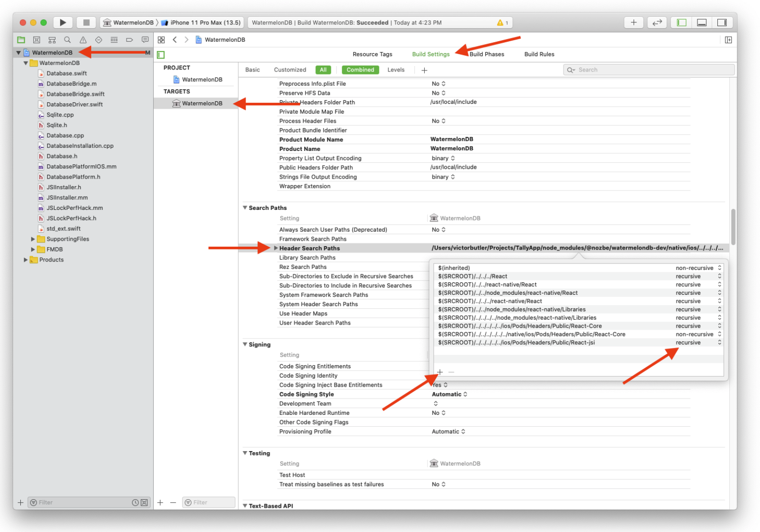Click the Run (play) button
Screen dimensions: 760x532
[63, 22]
